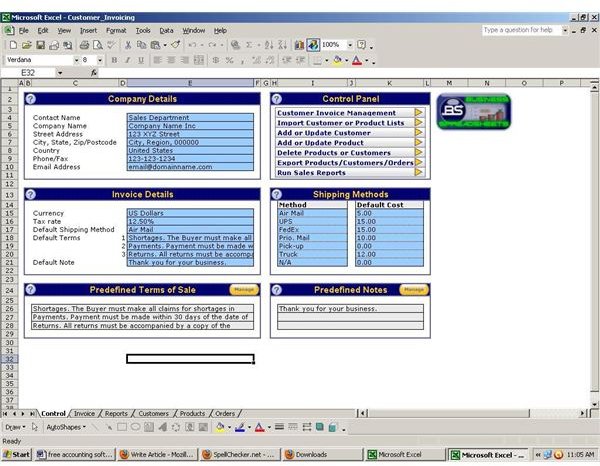The height and width of the screenshot is (466, 600).
Task: Click the Paste clipboard icon
Action: point(155,45)
